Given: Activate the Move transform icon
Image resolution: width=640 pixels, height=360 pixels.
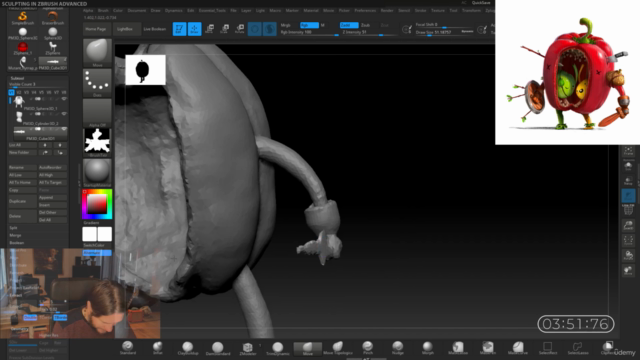Looking at the screenshot, I should point(209,29).
